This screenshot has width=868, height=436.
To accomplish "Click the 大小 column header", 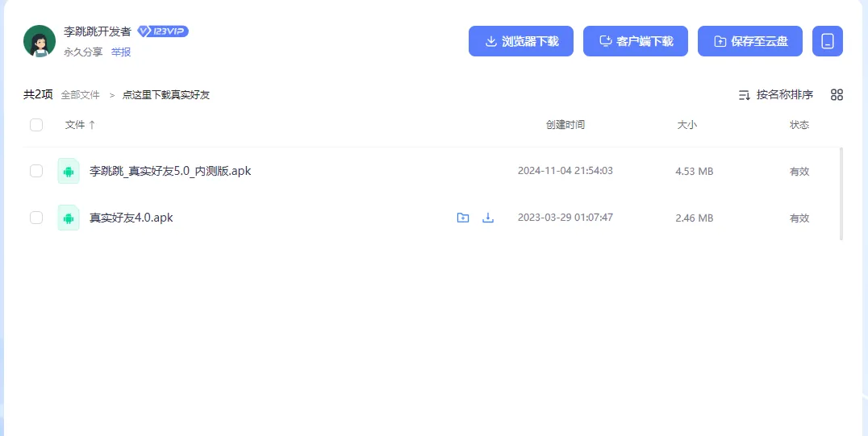I will click(x=687, y=125).
